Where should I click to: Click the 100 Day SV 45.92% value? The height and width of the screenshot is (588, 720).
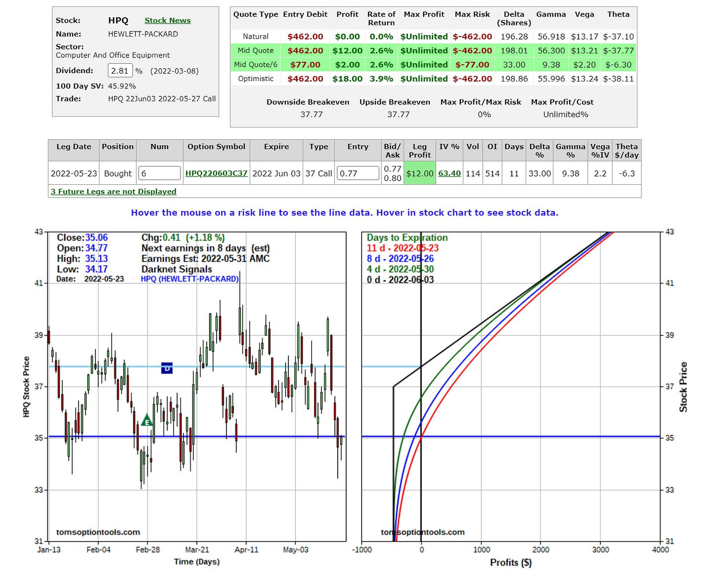click(x=122, y=86)
